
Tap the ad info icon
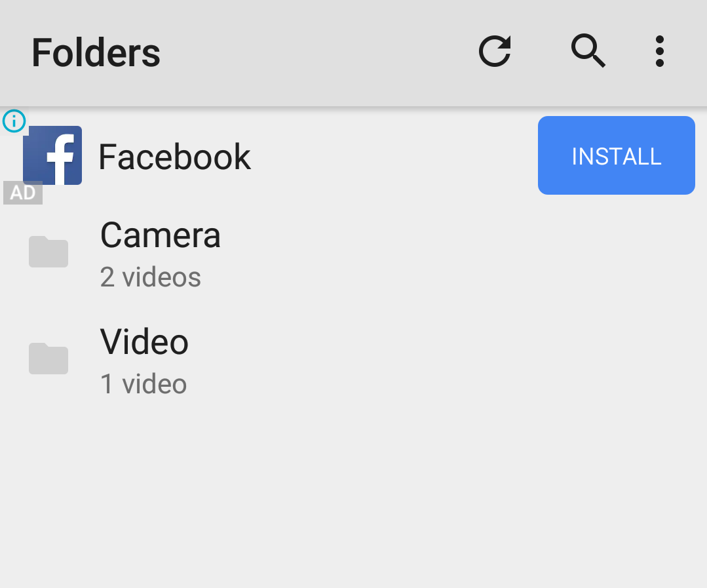[14, 121]
